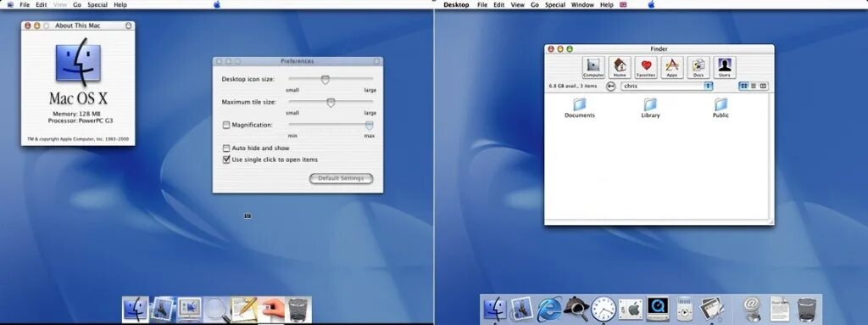Open the Mail stamp icon in right dock
Image resolution: width=868 pixels, height=325 pixels.
pyautogui.click(x=521, y=309)
